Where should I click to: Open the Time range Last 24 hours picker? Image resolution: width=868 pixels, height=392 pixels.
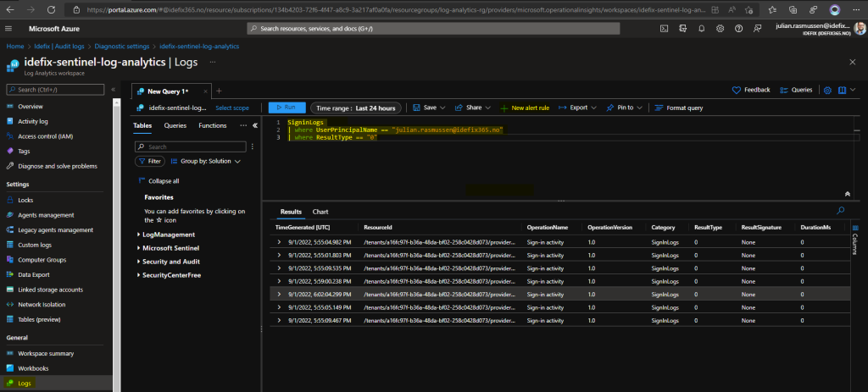point(355,108)
